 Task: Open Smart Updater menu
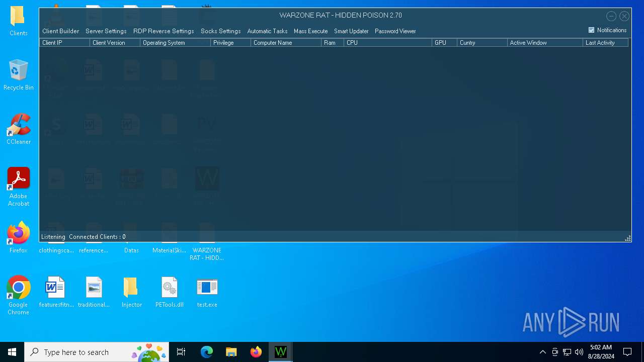(351, 31)
